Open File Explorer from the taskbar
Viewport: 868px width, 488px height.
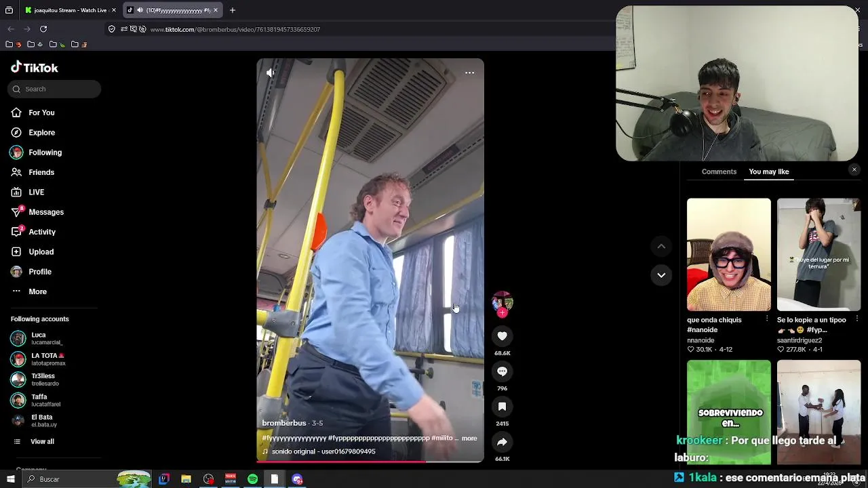tap(186, 479)
